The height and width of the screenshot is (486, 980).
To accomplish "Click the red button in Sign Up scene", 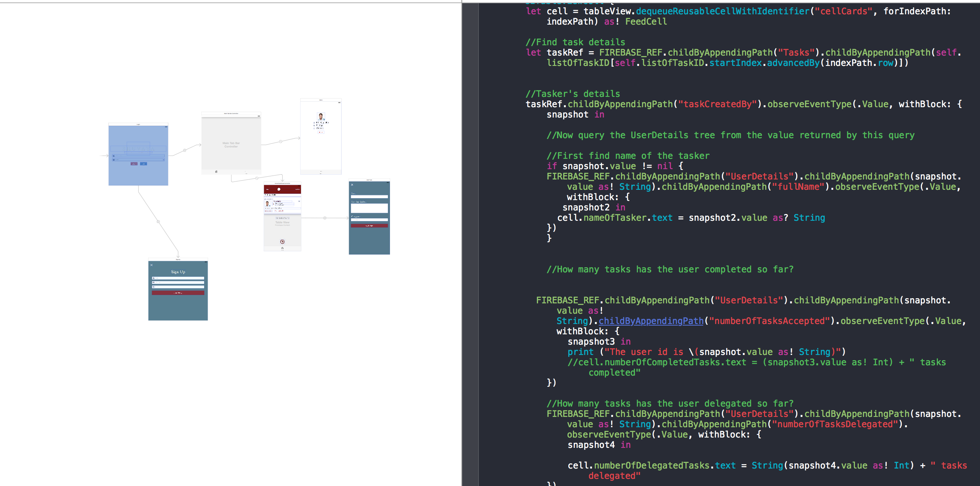I will click(x=178, y=293).
